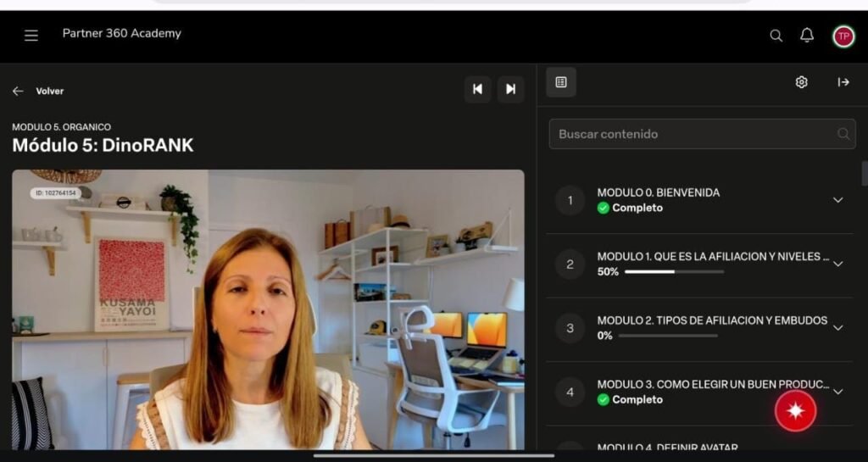The image size is (868, 462).
Task: Expand MODULO 0. BIENVENIDA chevron
Action: pyautogui.click(x=838, y=200)
